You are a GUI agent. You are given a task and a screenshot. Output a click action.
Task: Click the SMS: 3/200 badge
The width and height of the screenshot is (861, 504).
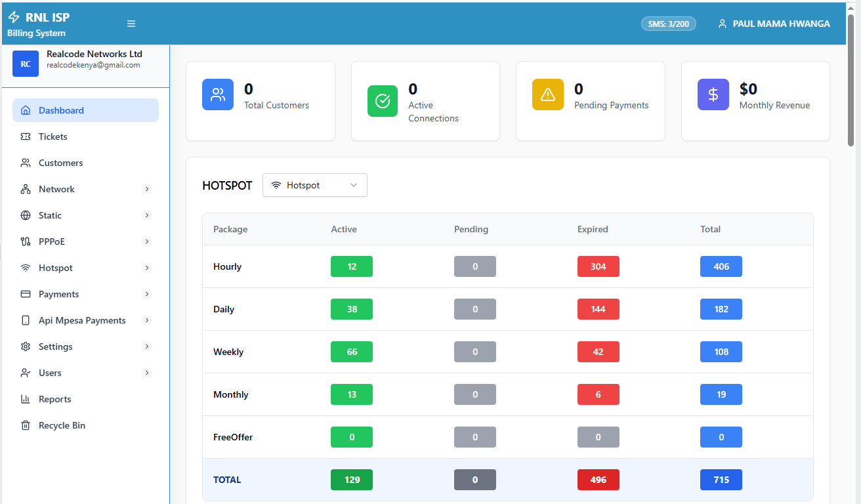668,24
